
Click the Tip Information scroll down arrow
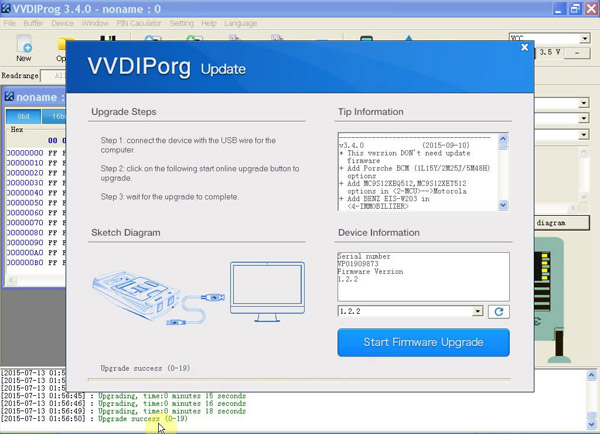click(503, 205)
